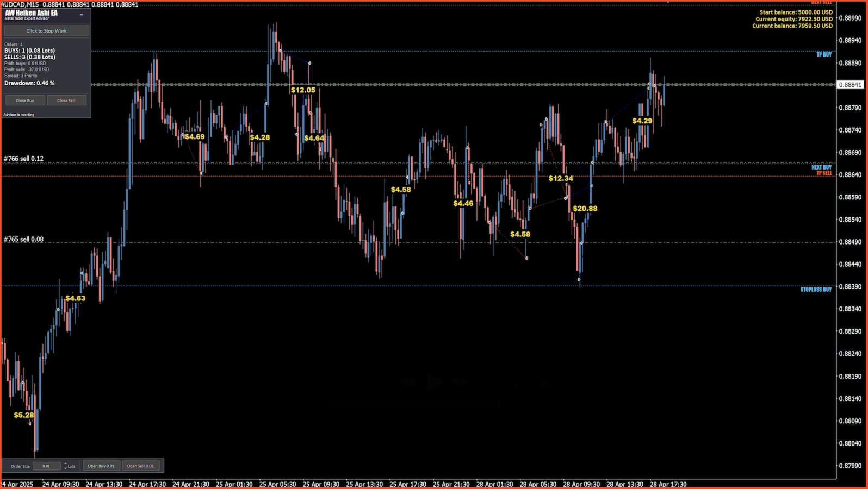The image size is (868, 489).
Task: Select the $5.28 profit label on chart
Action: click(24, 415)
